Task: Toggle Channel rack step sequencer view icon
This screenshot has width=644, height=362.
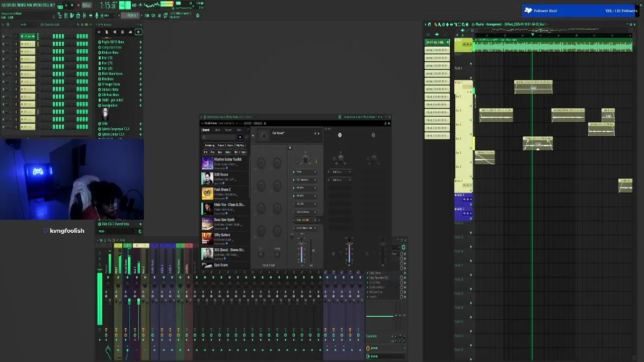Action: point(87,24)
